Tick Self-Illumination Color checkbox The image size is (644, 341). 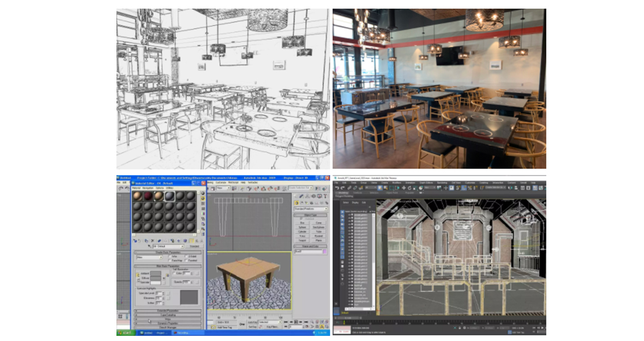pyautogui.click(x=174, y=273)
